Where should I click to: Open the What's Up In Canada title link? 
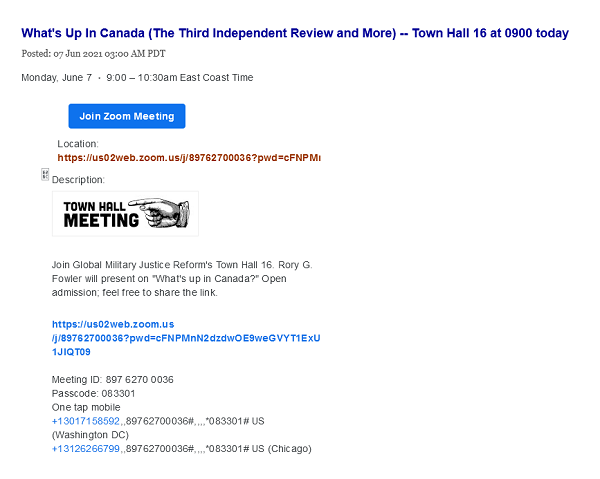pos(295,33)
